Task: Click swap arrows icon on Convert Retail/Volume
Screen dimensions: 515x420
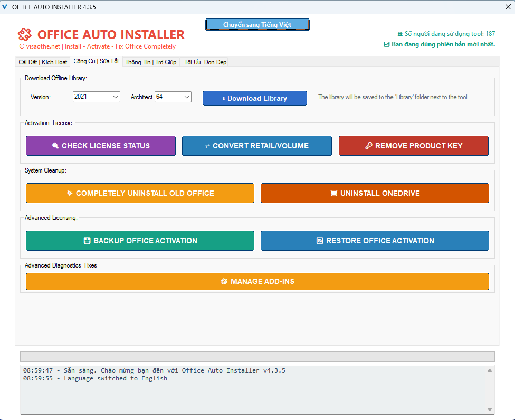Action: 207,146
